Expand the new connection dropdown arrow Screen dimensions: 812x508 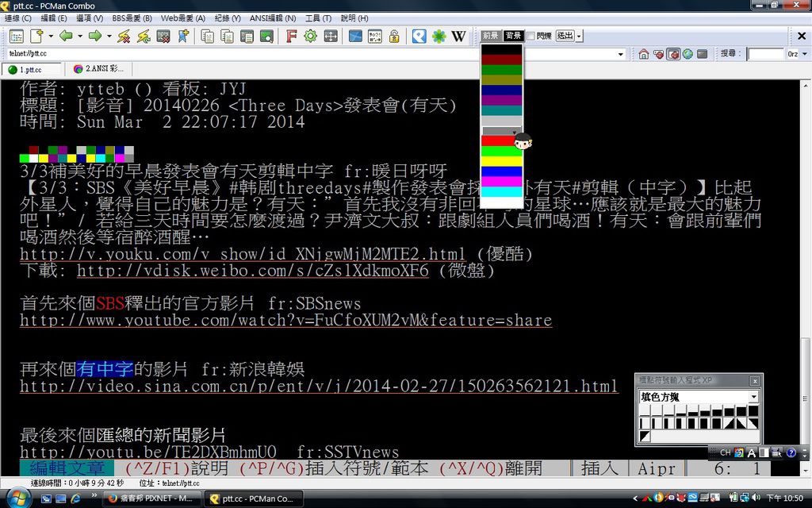51,37
